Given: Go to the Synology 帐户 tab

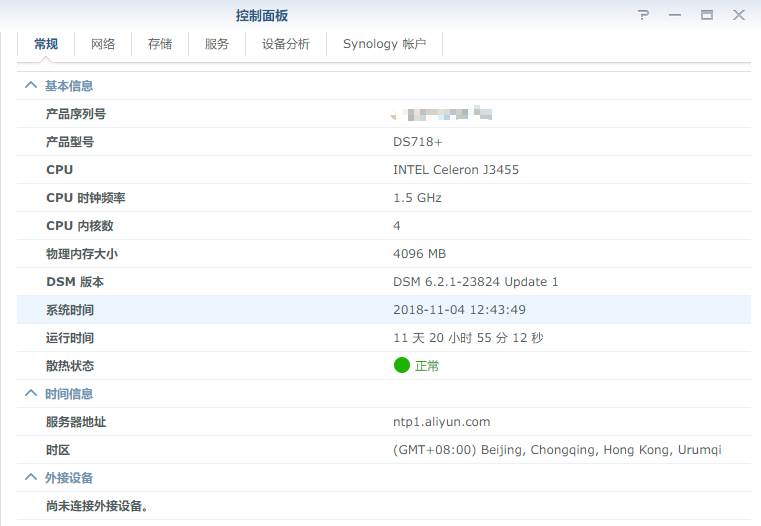Looking at the screenshot, I should click(384, 44).
